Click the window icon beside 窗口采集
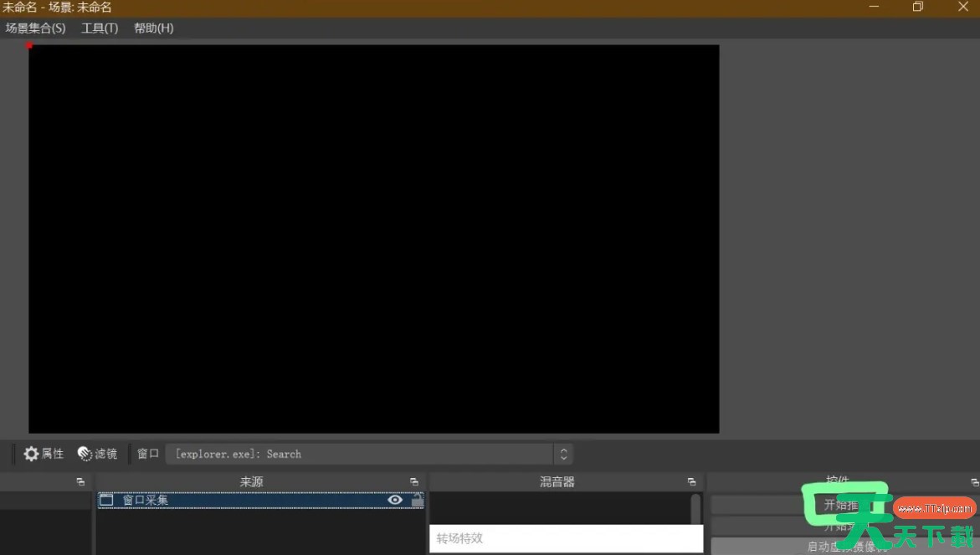The height and width of the screenshot is (555, 980). click(x=106, y=500)
